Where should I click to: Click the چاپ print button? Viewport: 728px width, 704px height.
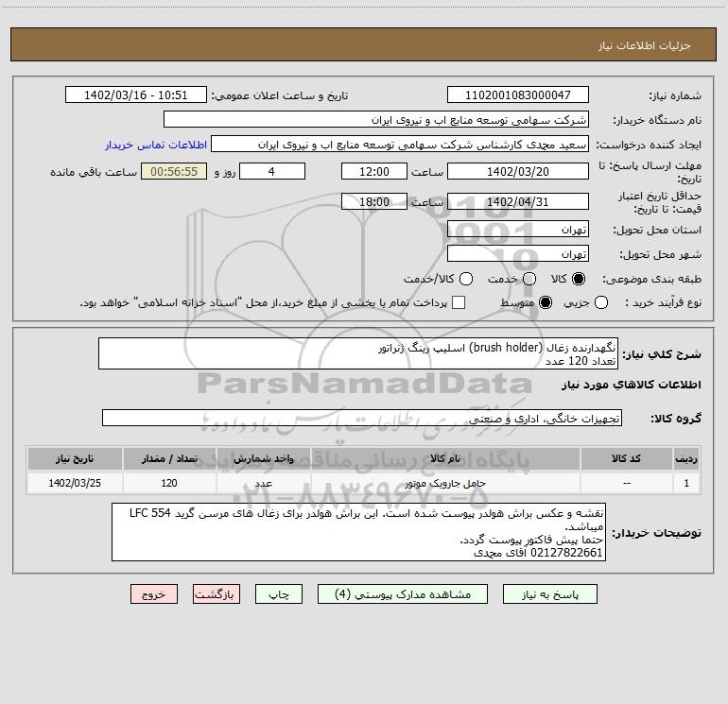(x=279, y=594)
